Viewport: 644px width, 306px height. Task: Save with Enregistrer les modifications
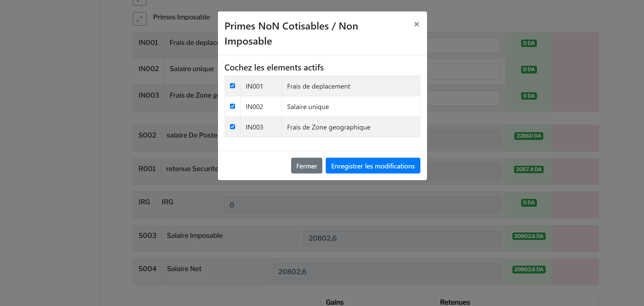pos(373,166)
